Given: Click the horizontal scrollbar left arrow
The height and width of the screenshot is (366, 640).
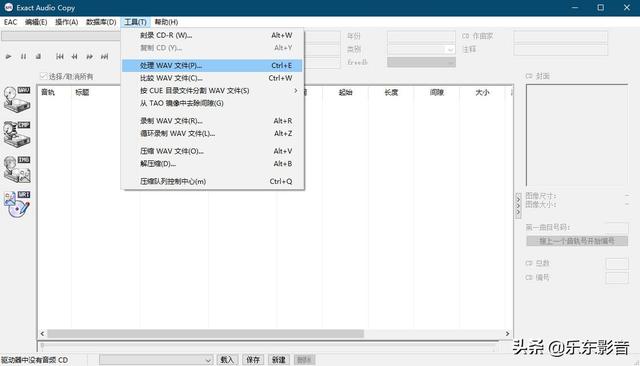Looking at the screenshot, I should click(x=42, y=334).
